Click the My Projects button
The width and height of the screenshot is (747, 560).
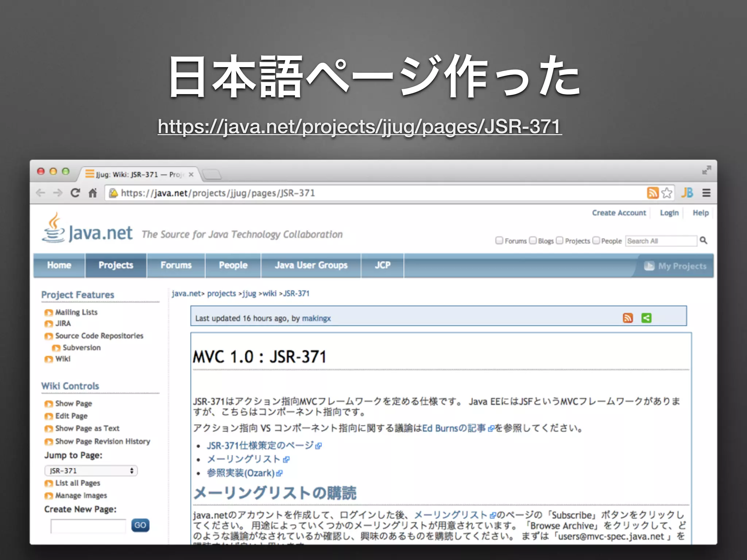[x=675, y=266]
